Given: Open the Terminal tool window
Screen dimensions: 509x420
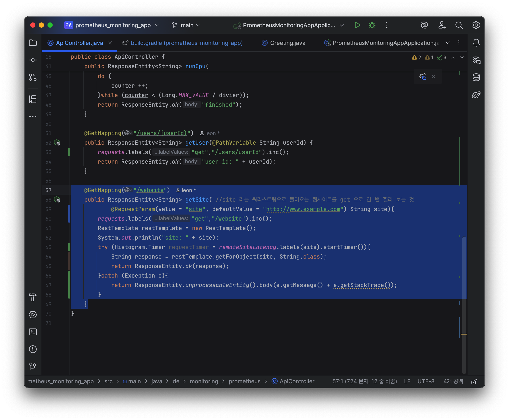Looking at the screenshot, I should coord(33,332).
